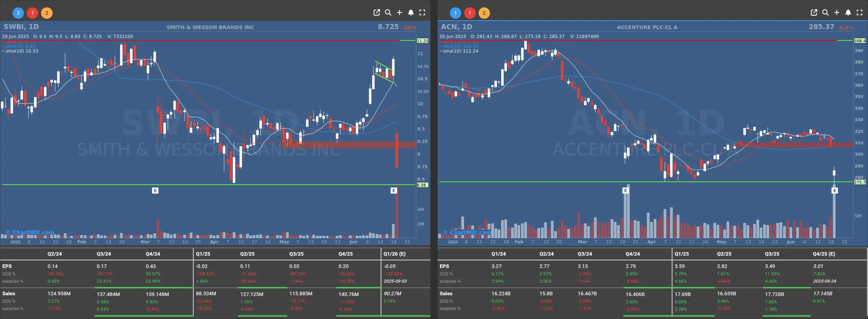
Task: Click orange badge 2 on ACN panel
Action: click(x=484, y=13)
